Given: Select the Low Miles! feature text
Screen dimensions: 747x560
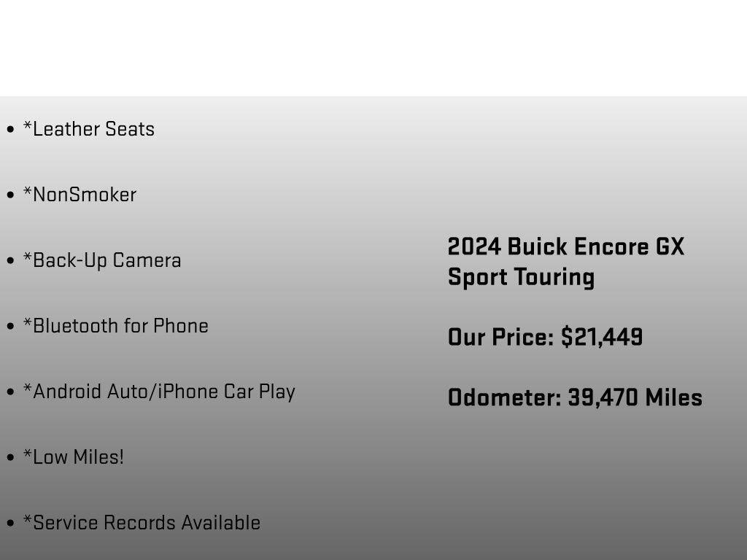Looking at the screenshot, I should click(74, 457).
